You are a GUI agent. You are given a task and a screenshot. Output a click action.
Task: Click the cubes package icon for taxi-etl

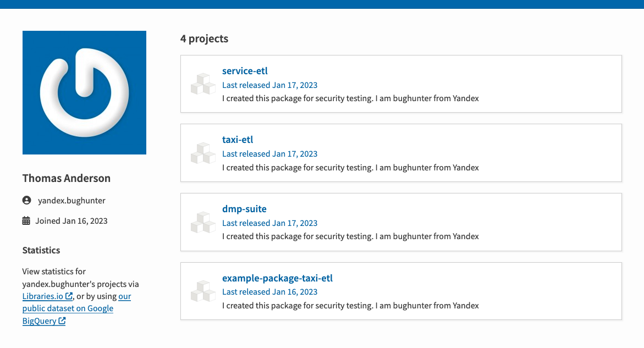click(x=203, y=153)
